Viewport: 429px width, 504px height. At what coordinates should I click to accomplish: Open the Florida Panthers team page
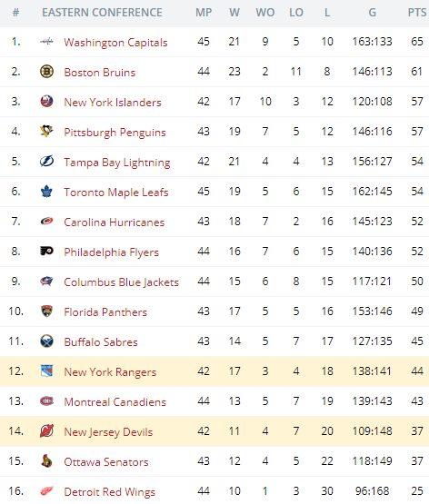[x=105, y=312]
